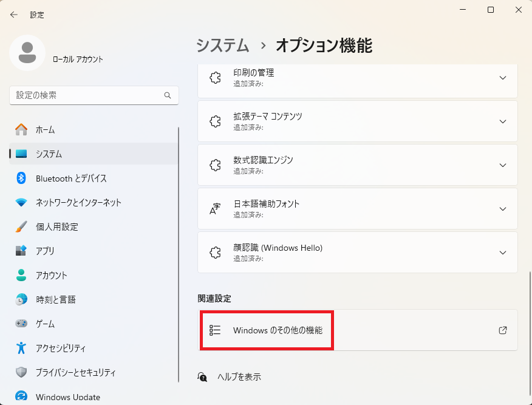
Task: Open Bluetooth とデバイス settings
Action: [94, 178]
